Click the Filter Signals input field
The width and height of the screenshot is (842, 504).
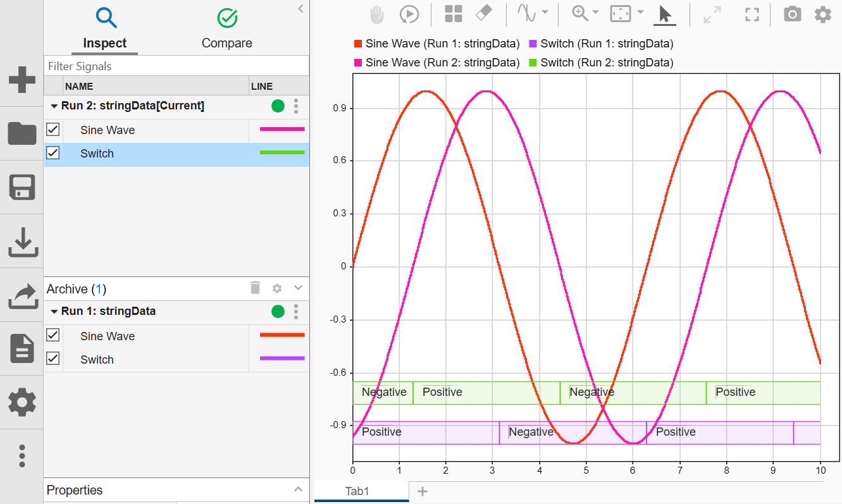click(x=176, y=66)
